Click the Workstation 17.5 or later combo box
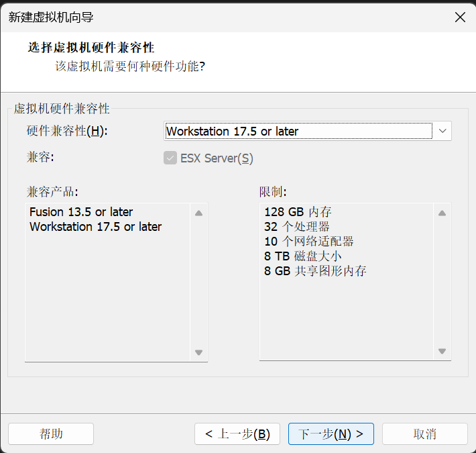 (x=298, y=131)
